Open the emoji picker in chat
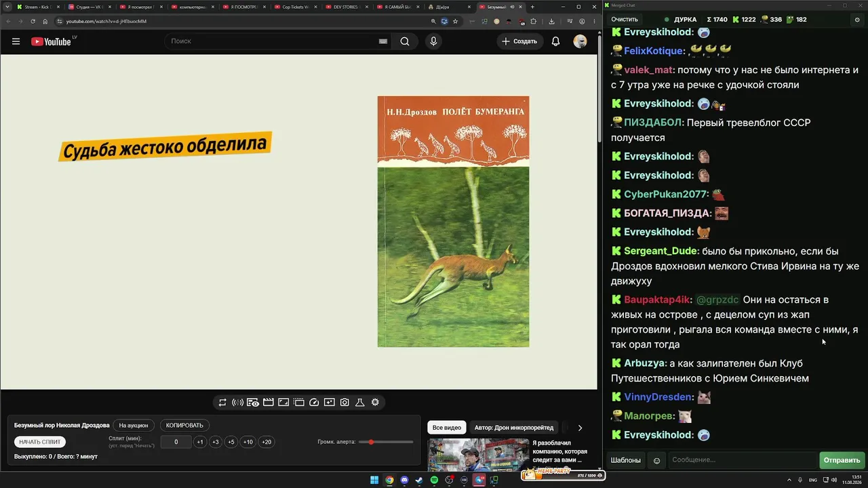The height and width of the screenshot is (488, 868). click(x=656, y=461)
